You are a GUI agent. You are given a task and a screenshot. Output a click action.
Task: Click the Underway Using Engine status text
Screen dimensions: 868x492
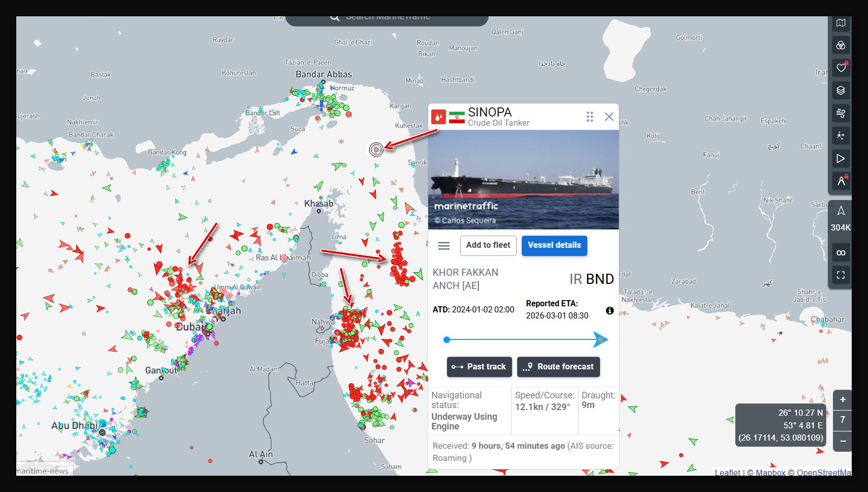(464, 421)
